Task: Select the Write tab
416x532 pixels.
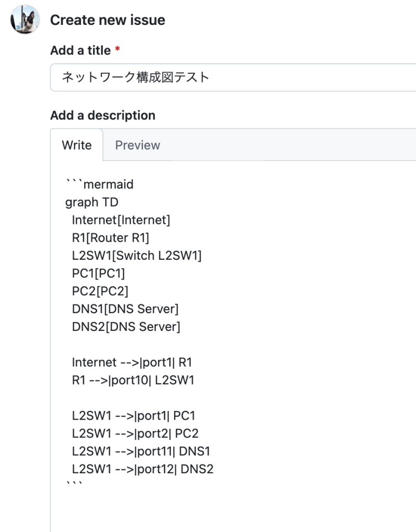Action: click(77, 145)
